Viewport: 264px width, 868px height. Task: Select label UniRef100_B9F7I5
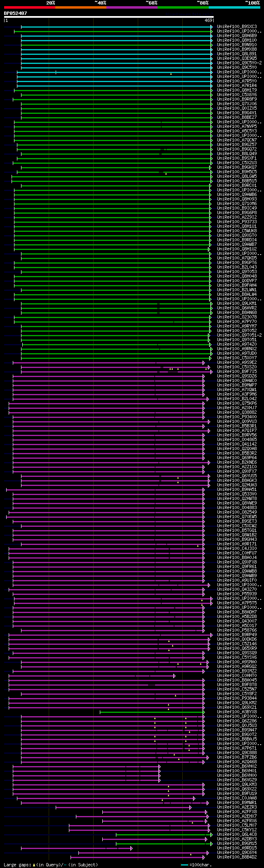click(237, 372)
